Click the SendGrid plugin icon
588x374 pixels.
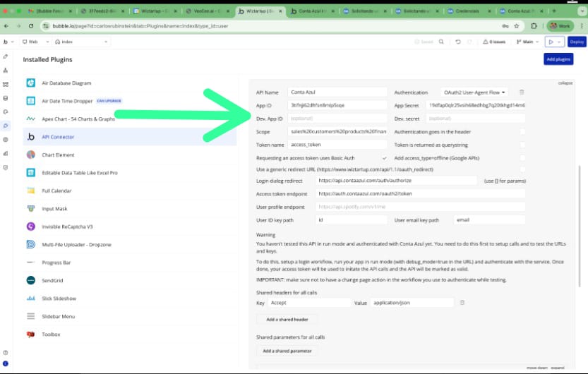tap(31, 280)
